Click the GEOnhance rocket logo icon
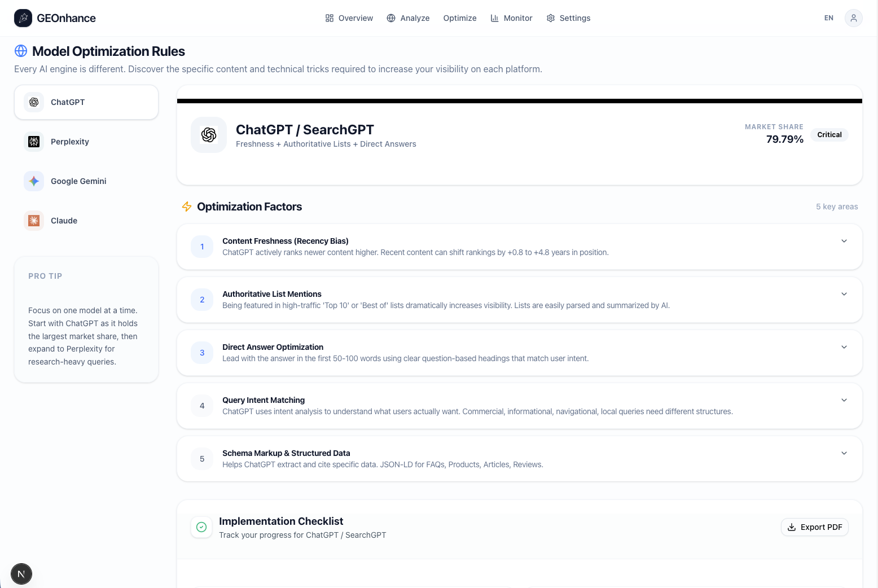878x588 pixels. point(23,18)
